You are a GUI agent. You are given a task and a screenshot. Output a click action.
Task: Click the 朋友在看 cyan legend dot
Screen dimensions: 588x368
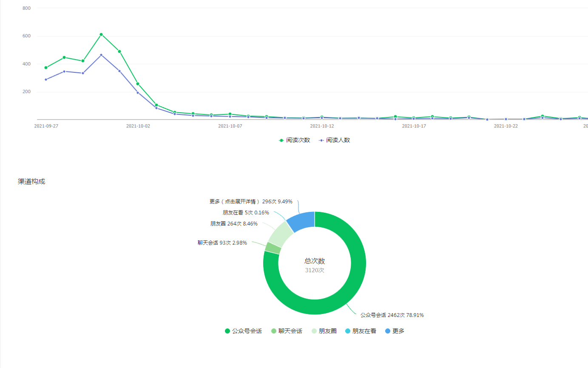[x=348, y=331]
